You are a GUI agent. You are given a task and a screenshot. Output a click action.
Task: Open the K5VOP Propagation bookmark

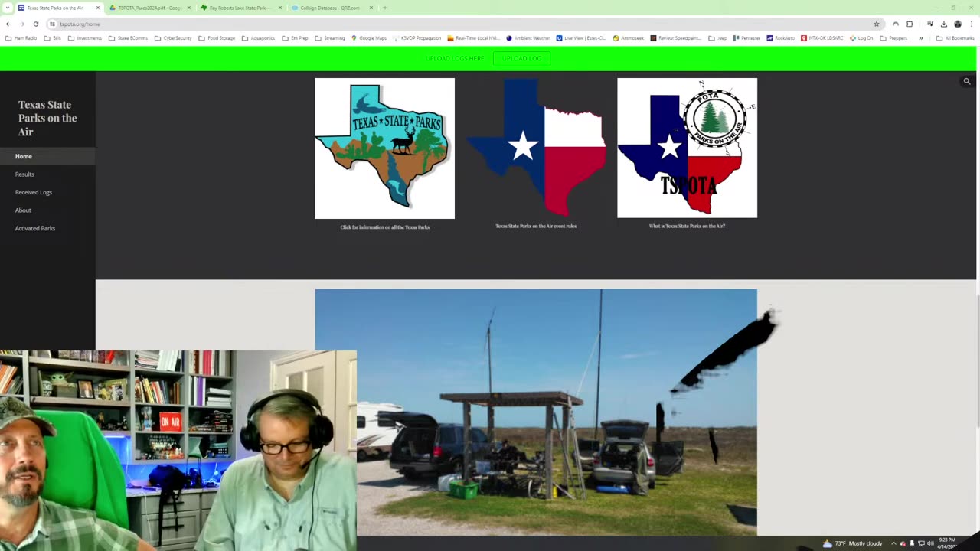pos(417,38)
